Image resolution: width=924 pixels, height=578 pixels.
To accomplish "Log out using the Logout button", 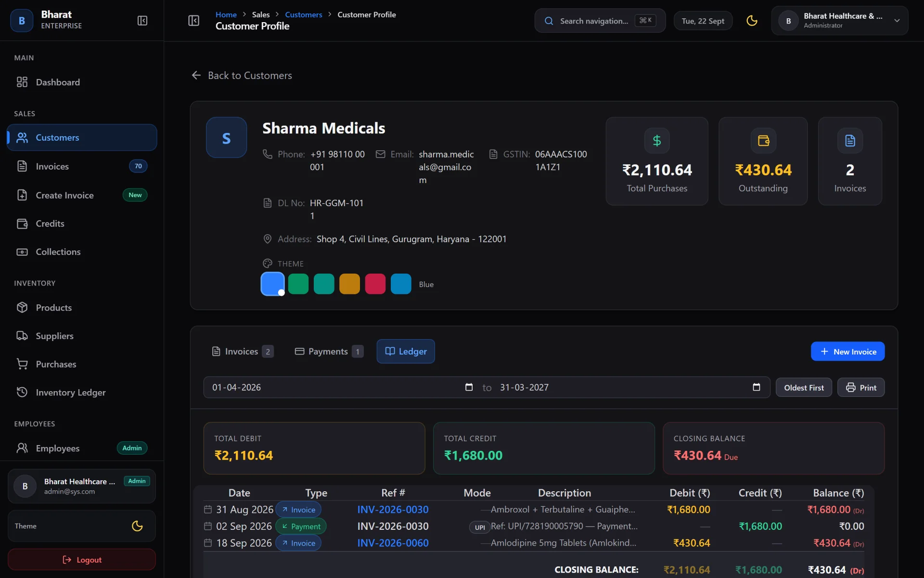I will (82, 560).
